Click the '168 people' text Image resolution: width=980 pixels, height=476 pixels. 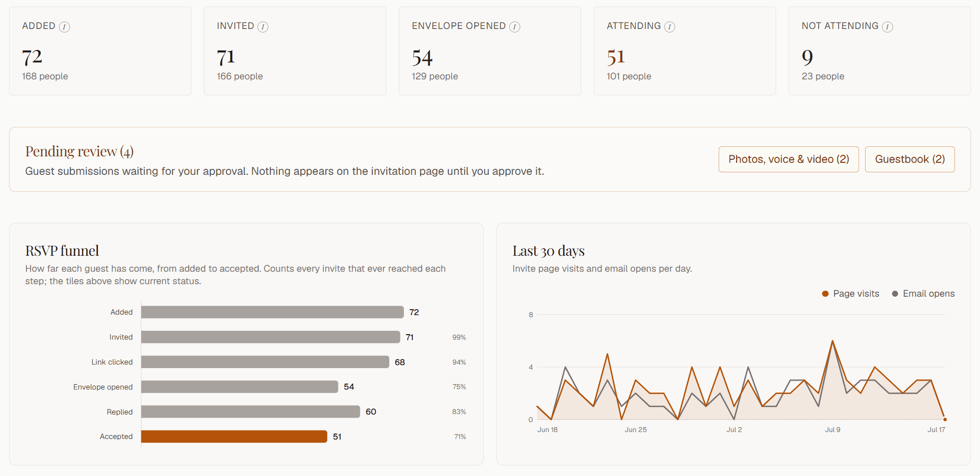45,76
